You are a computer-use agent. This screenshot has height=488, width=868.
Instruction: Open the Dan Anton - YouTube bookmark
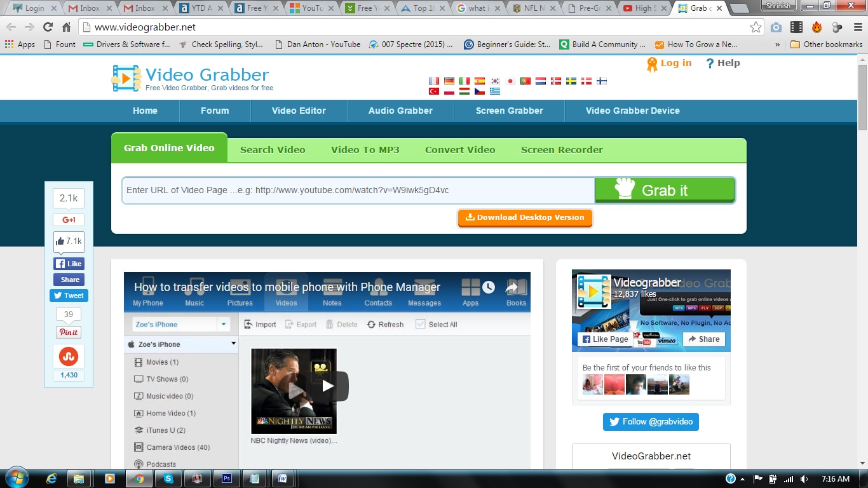click(318, 44)
